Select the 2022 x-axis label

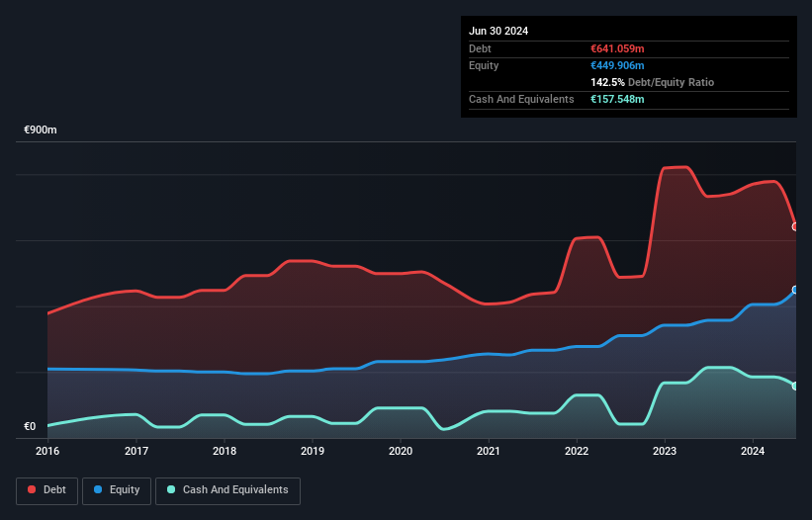point(577,451)
